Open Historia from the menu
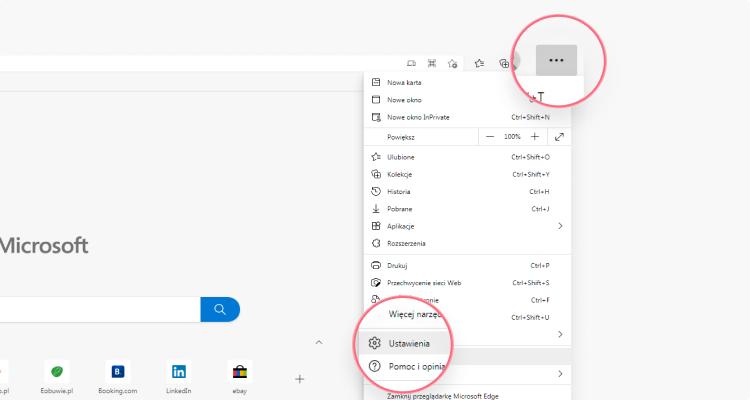Image resolution: width=750 pixels, height=400 pixels. click(467, 191)
